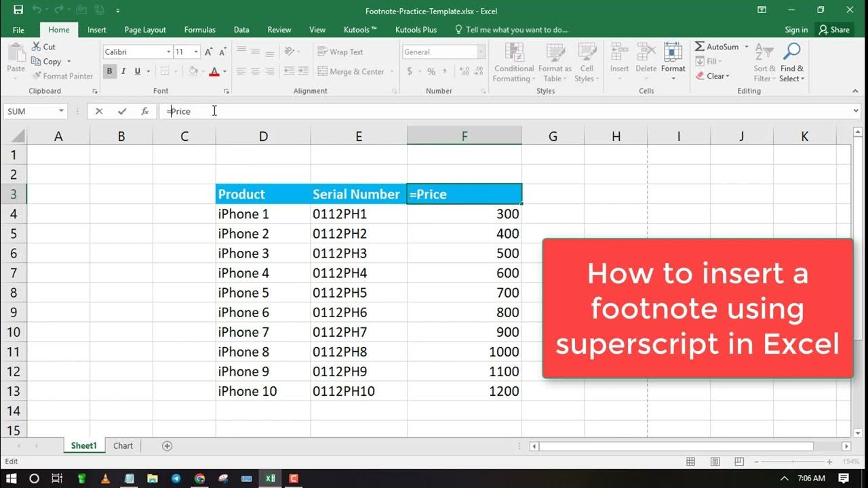The image size is (868, 488).
Task: Toggle Wrap Text
Action: (x=340, y=52)
